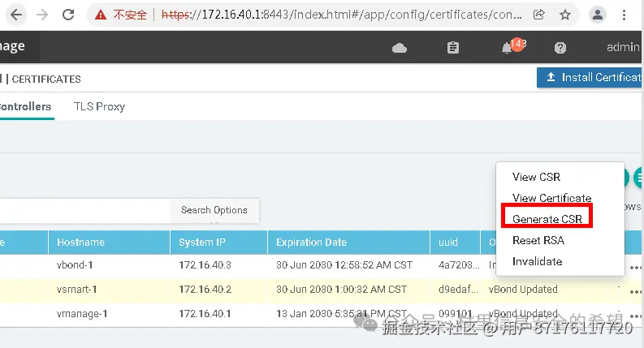Open the browser profile avatar
The height and width of the screenshot is (348, 644).
pos(598,15)
